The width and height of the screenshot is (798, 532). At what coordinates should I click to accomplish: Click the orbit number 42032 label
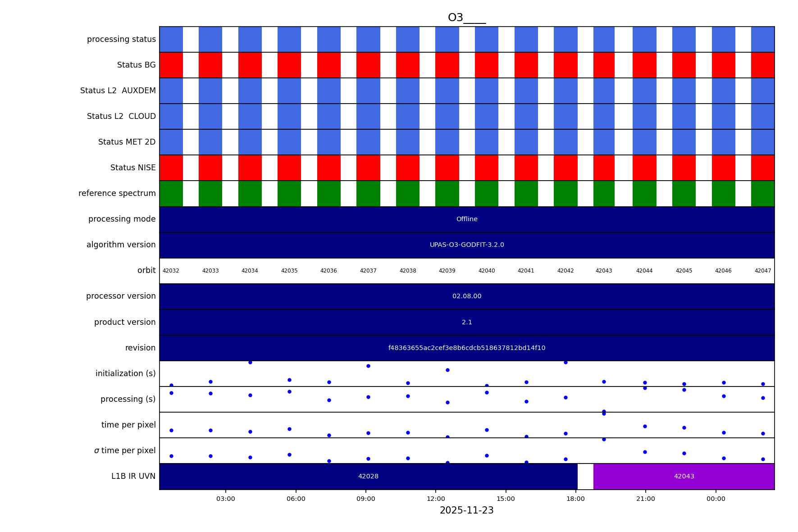[171, 271]
